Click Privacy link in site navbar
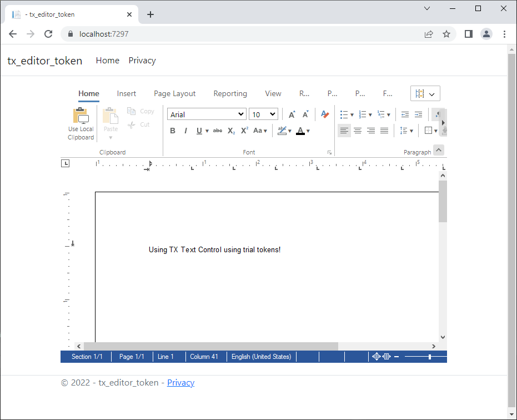Screen dimensions: 517x420 pos(142,61)
